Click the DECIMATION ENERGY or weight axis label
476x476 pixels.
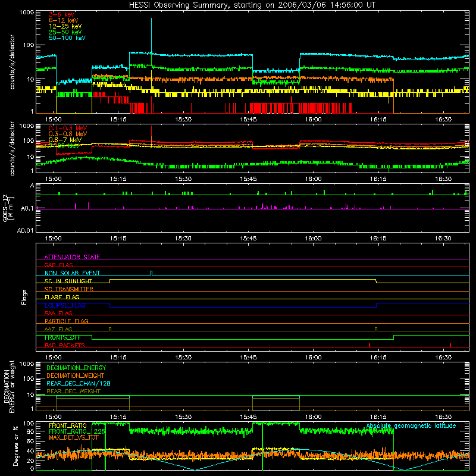(9, 387)
